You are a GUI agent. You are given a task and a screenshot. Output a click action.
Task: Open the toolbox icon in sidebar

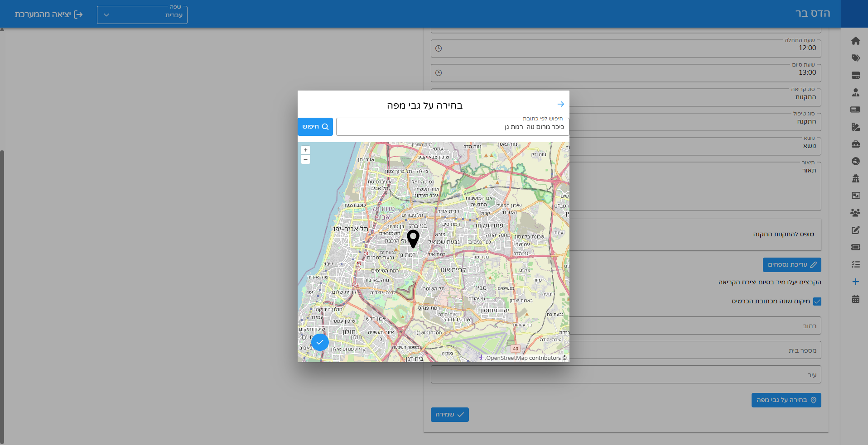coord(855,144)
